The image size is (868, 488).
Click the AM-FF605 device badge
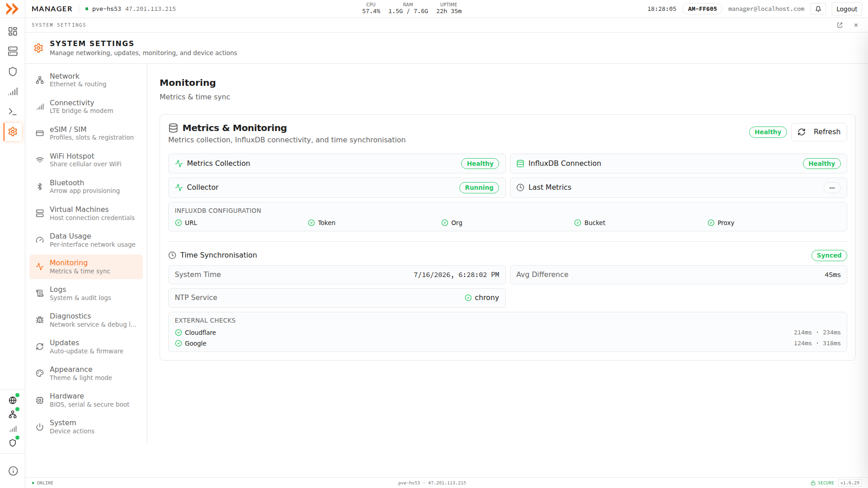702,9
